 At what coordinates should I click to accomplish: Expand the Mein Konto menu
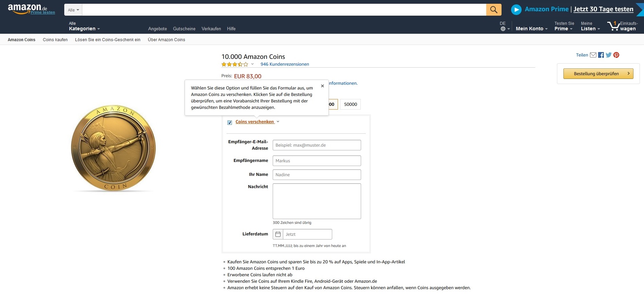[x=531, y=29]
